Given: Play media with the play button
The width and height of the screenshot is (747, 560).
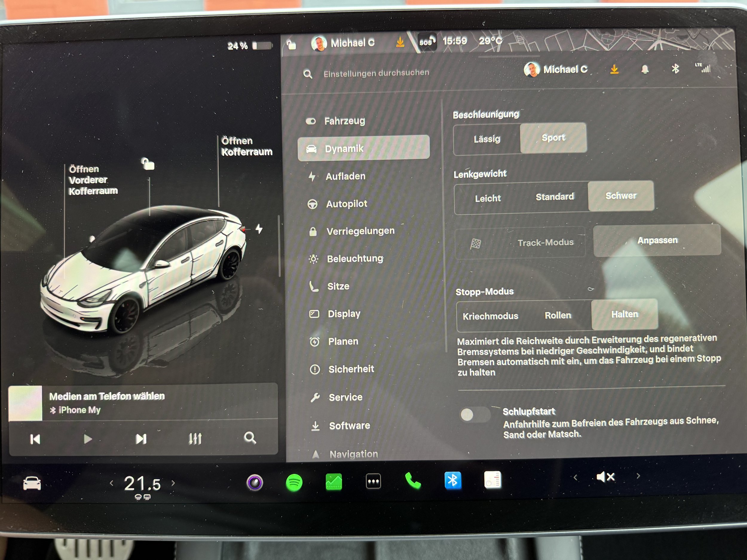Looking at the screenshot, I should coord(88,439).
